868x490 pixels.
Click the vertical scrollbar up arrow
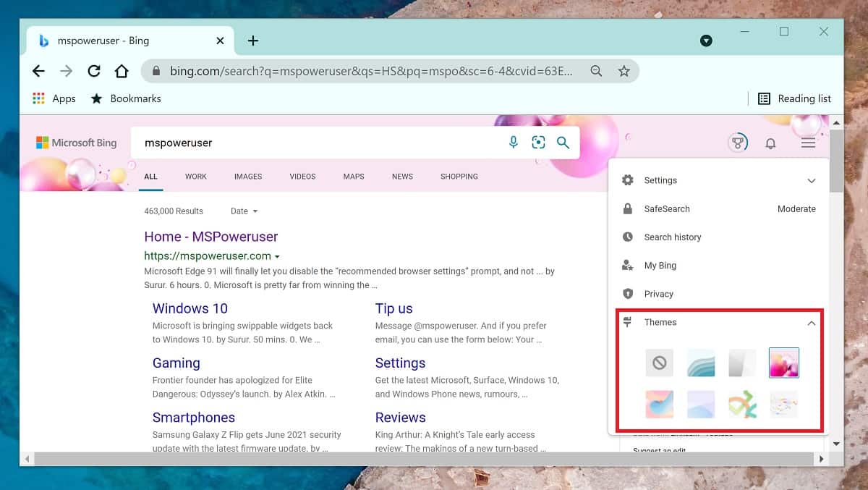pos(836,122)
